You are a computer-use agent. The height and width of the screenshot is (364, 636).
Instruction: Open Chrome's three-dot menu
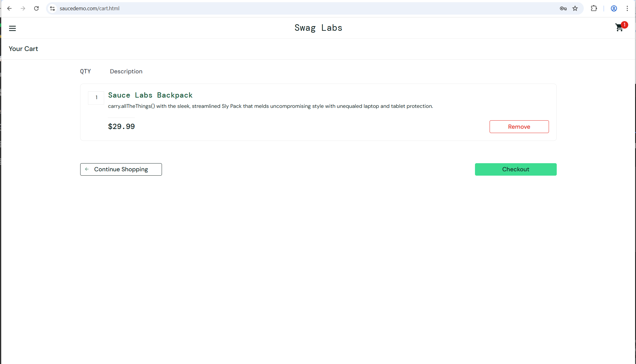(627, 8)
